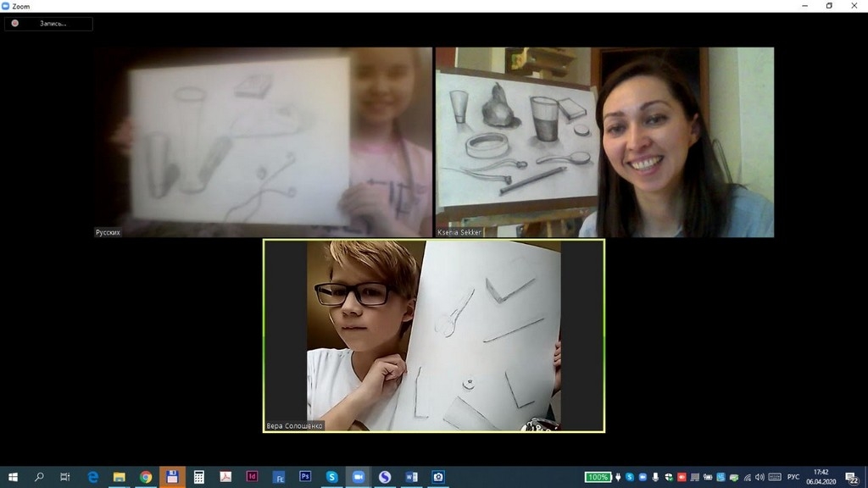Click the 17:42 clock and date
Screen dimensions: 868x488
coord(821,477)
